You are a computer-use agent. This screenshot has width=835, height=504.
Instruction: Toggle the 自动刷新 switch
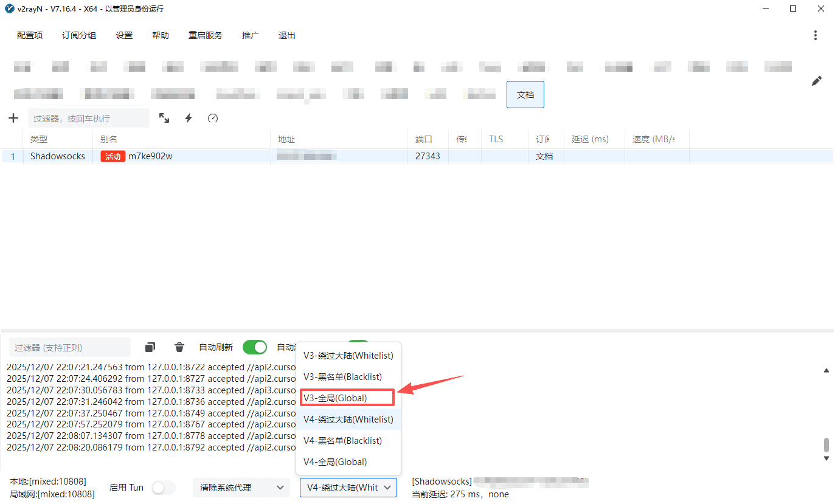pyautogui.click(x=254, y=347)
